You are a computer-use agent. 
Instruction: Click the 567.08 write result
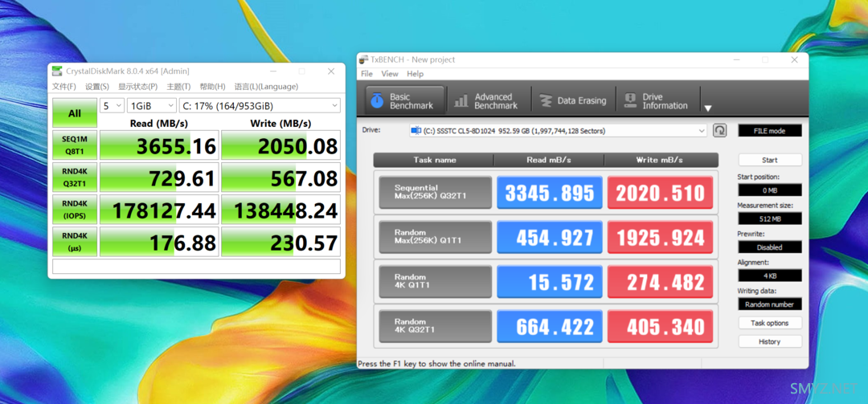coord(280,177)
